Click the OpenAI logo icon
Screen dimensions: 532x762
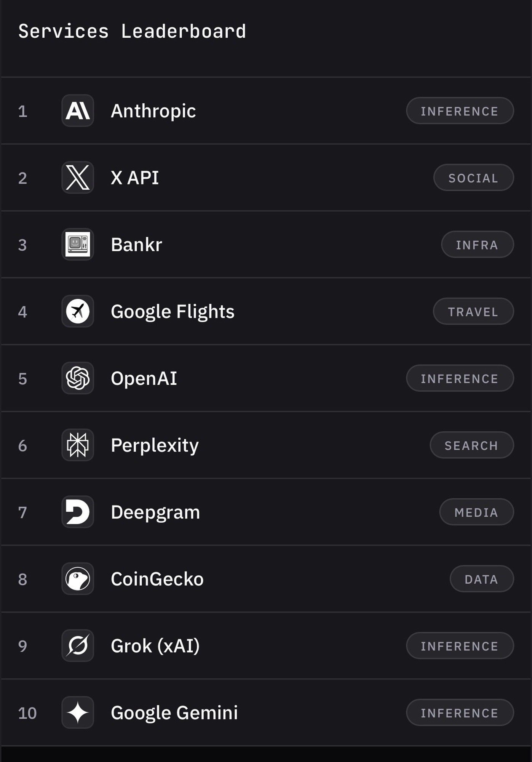tap(78, 378)
